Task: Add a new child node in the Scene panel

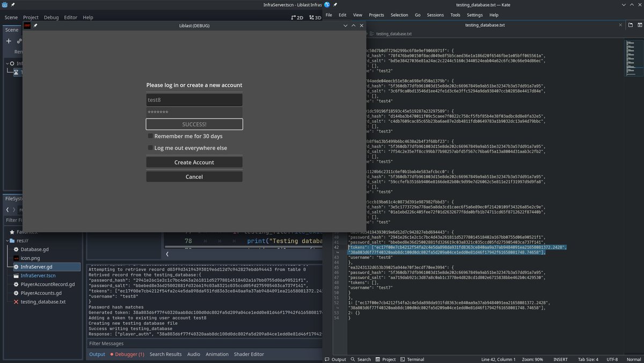Action: pyautogui.click(x=9, y=41)
